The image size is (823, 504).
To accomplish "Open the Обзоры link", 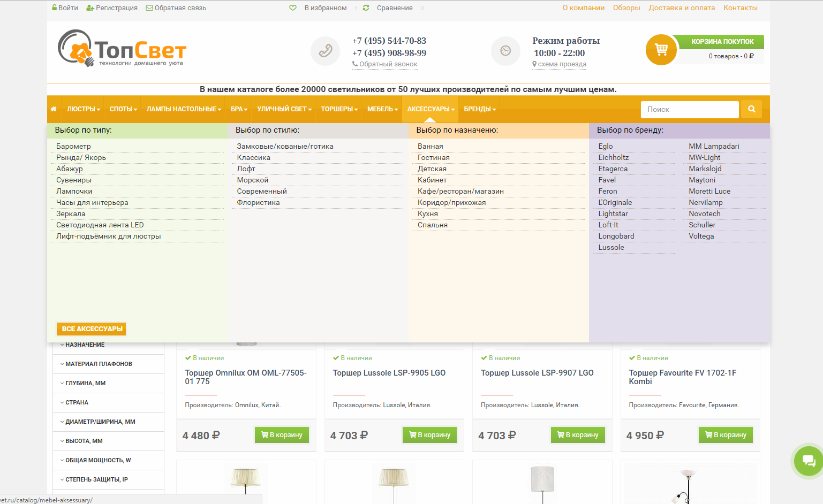I will click(626, 8).
